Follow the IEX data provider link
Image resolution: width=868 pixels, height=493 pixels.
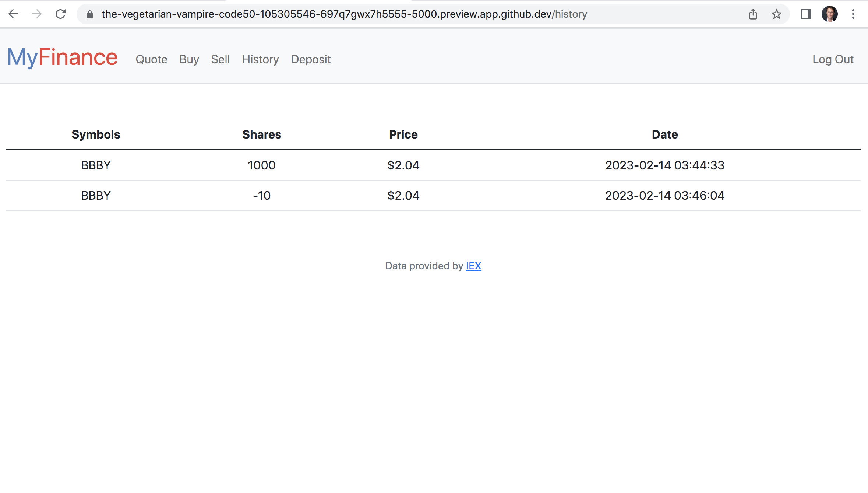473,266
